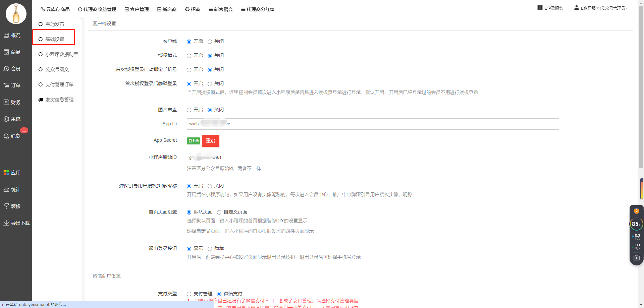Open the 概况 overview sidebar icon

pos(6,35)
